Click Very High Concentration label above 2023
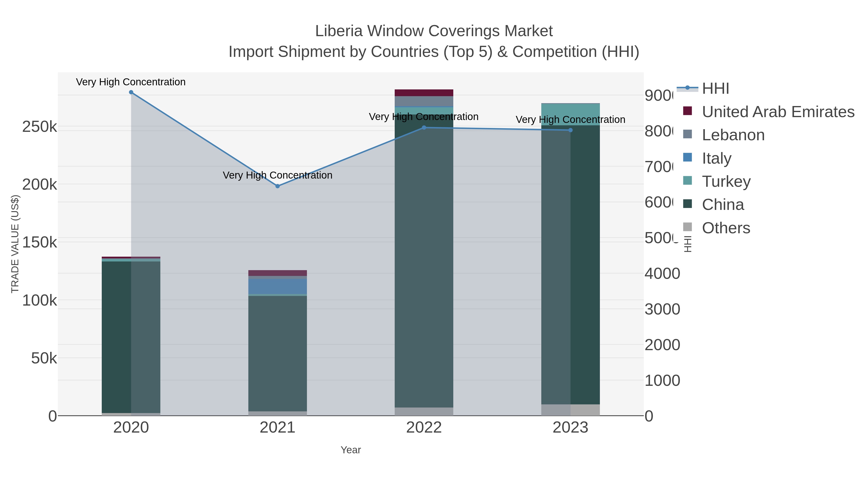This screenshot has width=868, height=488. [x=570, y=120]
